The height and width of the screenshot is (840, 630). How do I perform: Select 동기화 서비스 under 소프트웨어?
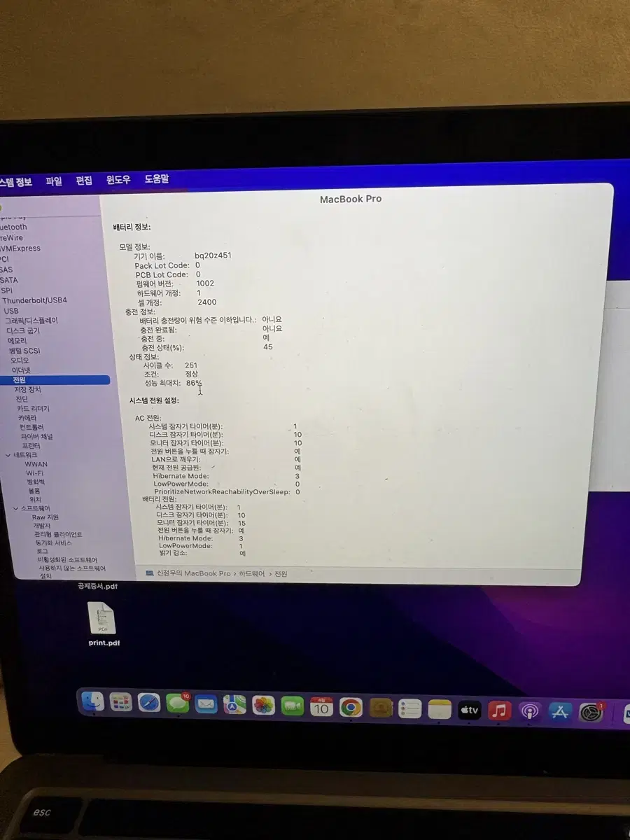[53, 542]
